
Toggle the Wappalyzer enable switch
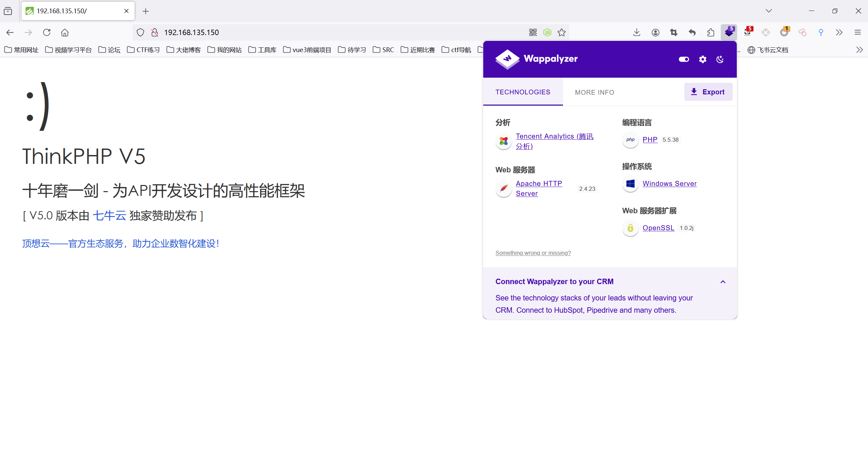coord(684,59)
